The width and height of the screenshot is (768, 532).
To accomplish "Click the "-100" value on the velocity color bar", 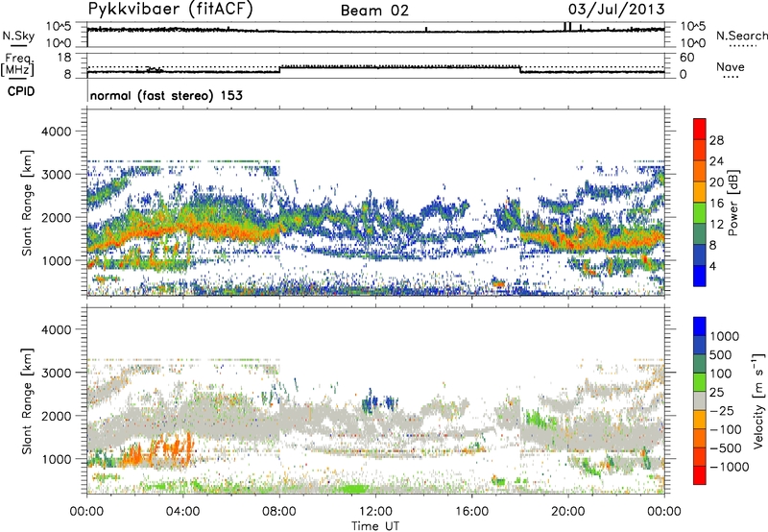I will pos(725,429).
